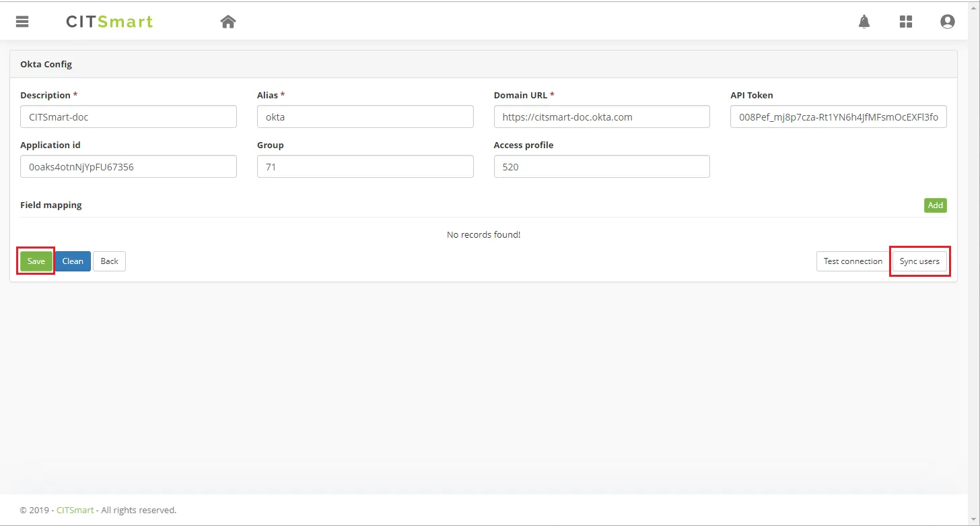Run Test connection
Image resolution: width=980 pixels, height=526 pixels.
click(853, 261)
